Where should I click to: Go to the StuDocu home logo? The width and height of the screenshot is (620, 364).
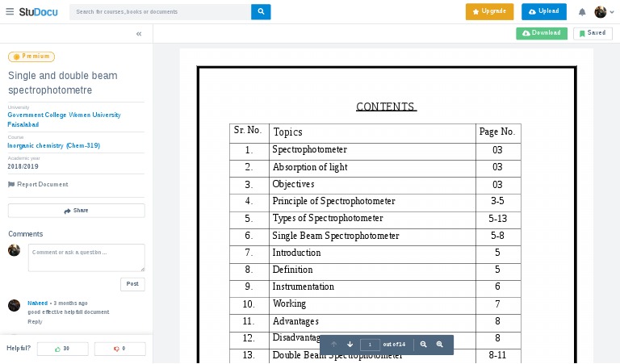(39, 12)
